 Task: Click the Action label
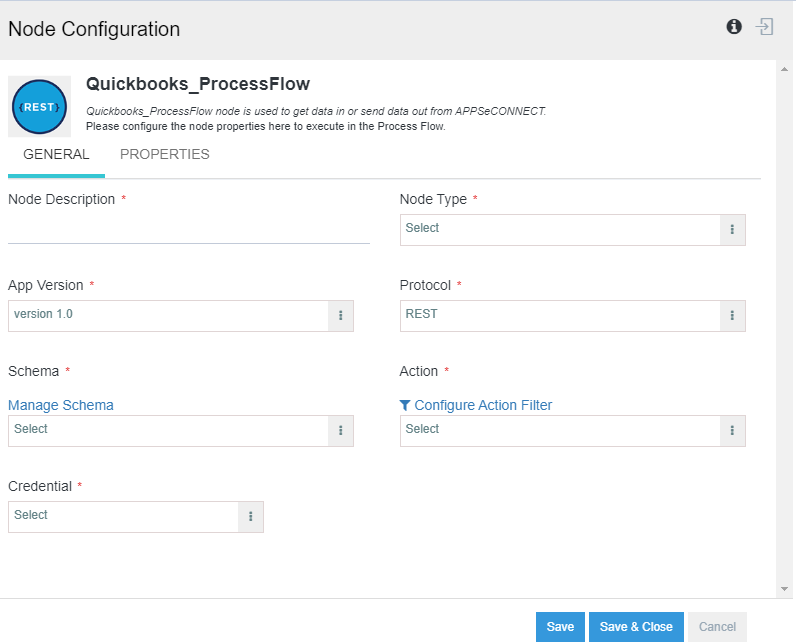pyautogui.click(x=418, y=371)
